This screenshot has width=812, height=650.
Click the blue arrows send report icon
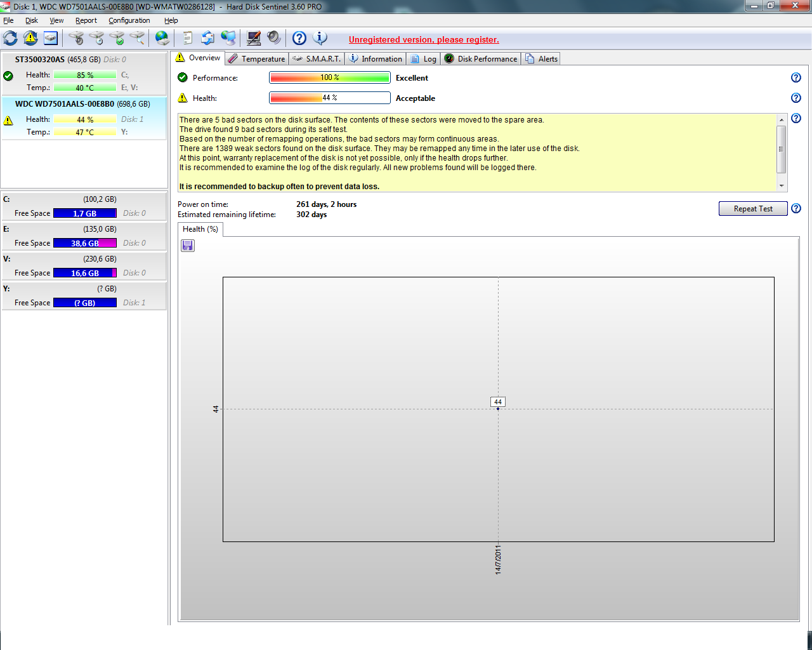[x=207, y=38]
